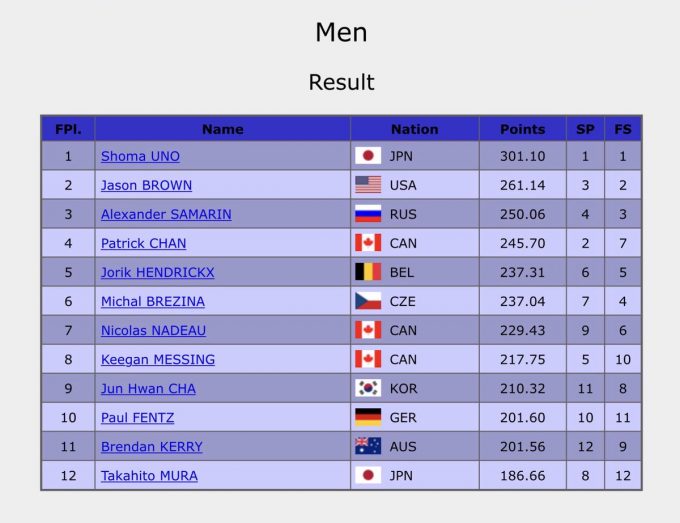Screen dimensions: 680x523
Task: Select Jun Hwan CHA link
Action: tap(148, 388)
